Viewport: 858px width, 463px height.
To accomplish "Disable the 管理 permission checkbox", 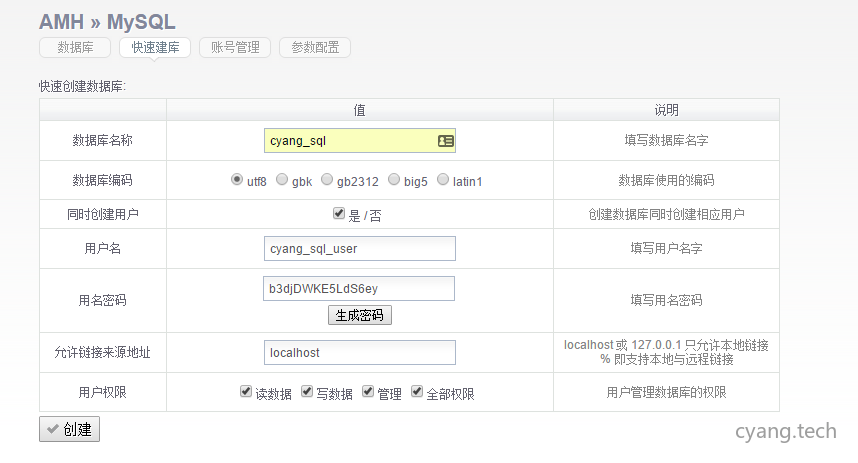I will point(368,392).
